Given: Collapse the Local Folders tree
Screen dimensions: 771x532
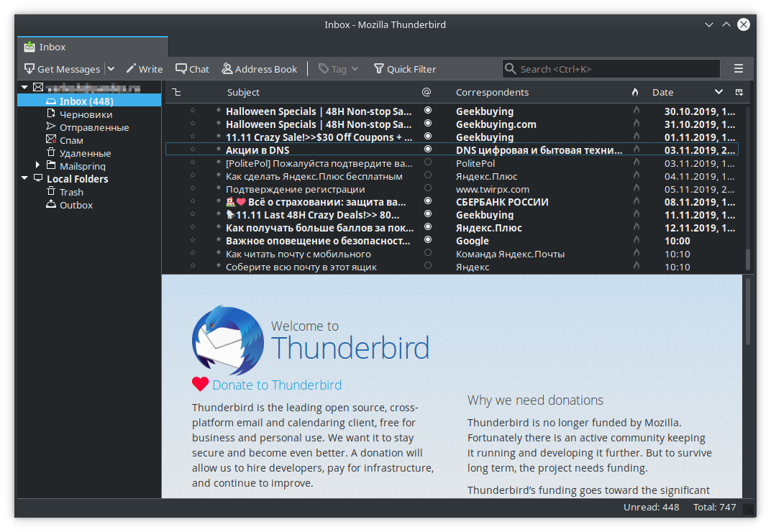Looking at the screenshot, I should 24,178.
